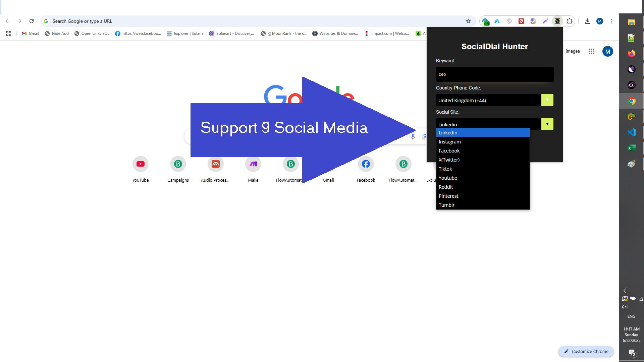Click Customize Chrome button
Viewport: 644px width, 362px height.
click(586, 351)
